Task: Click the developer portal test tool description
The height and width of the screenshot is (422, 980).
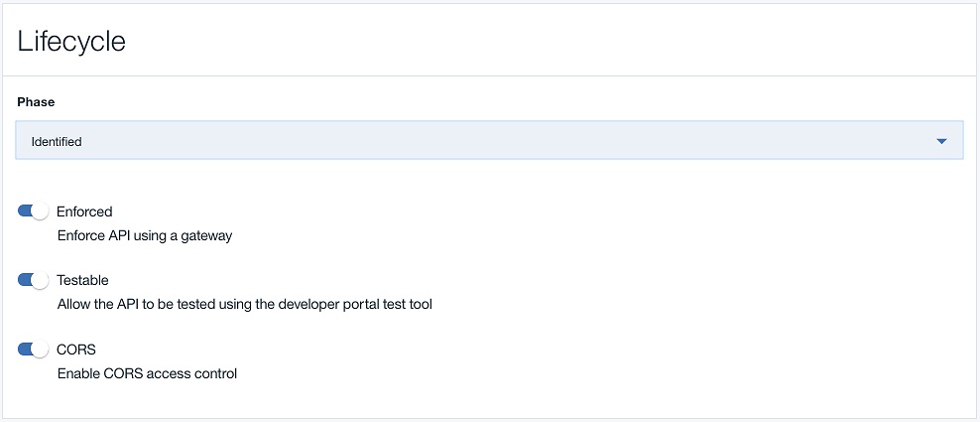Action: 244,304
